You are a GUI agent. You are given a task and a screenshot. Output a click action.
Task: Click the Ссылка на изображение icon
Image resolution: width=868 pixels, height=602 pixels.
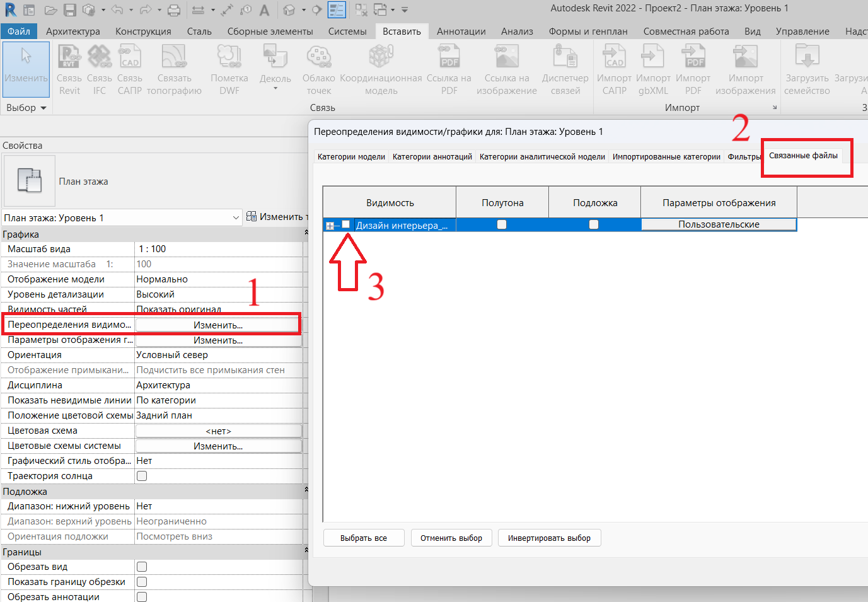(507, 57)
